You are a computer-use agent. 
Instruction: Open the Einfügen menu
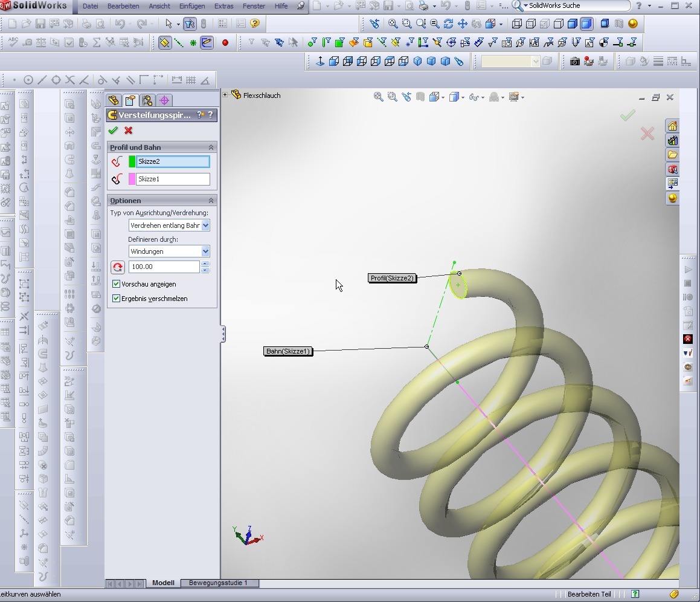pyautogui.click(x=192, y=6)
